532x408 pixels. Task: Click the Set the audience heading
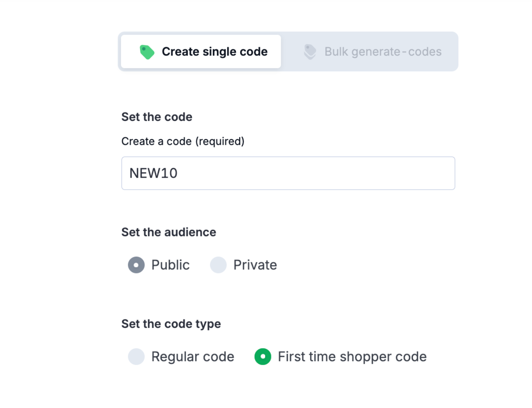click(168, 232)
